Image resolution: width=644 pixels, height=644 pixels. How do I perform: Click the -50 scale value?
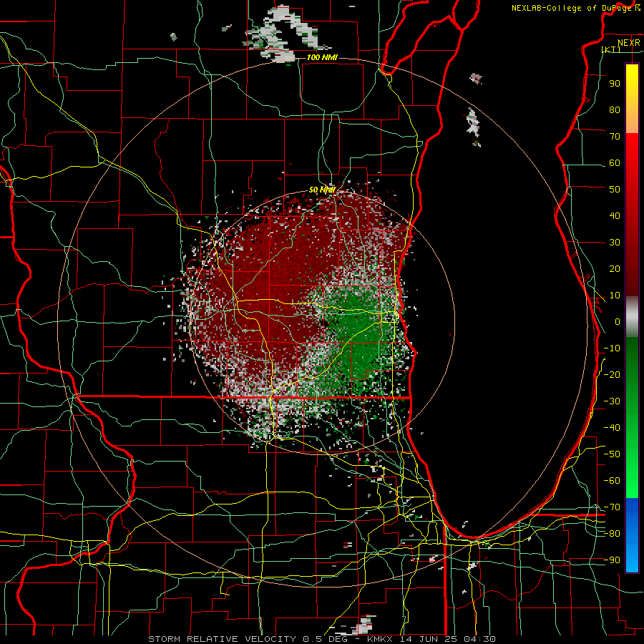tap(612, 454)
